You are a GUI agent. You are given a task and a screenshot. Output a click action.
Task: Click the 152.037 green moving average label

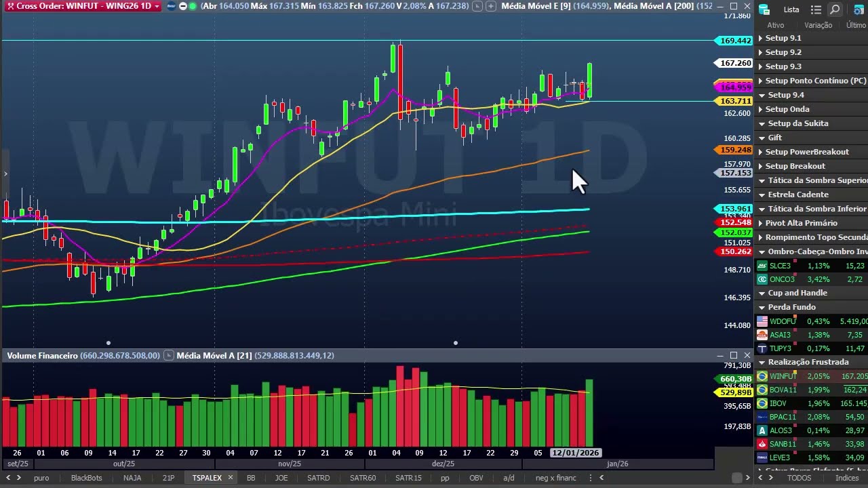click(734, 232)
